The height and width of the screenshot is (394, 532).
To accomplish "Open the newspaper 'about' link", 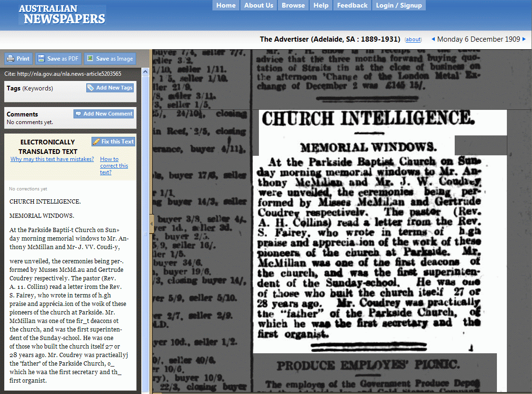I will pyautogui.click(x=413, y=40).
